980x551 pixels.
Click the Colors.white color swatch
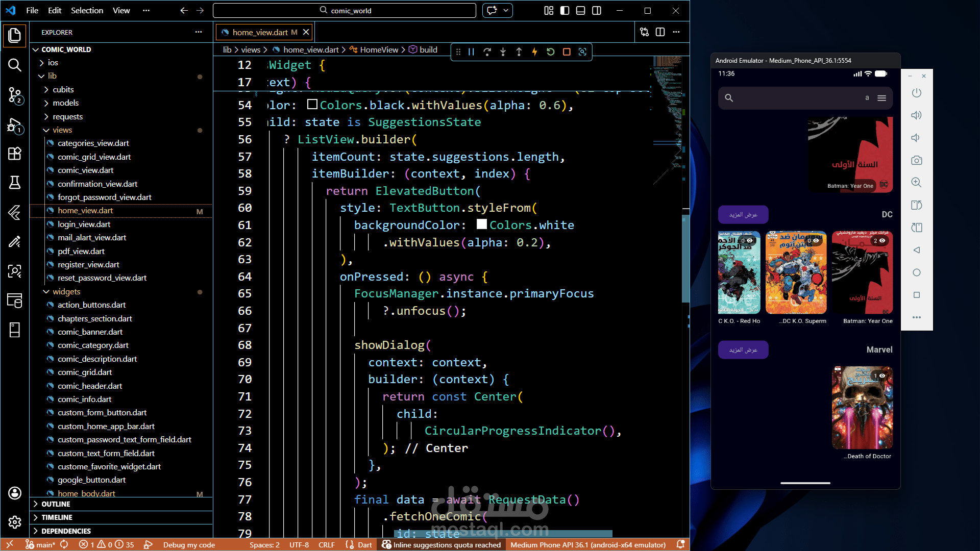tap(481, 224)
